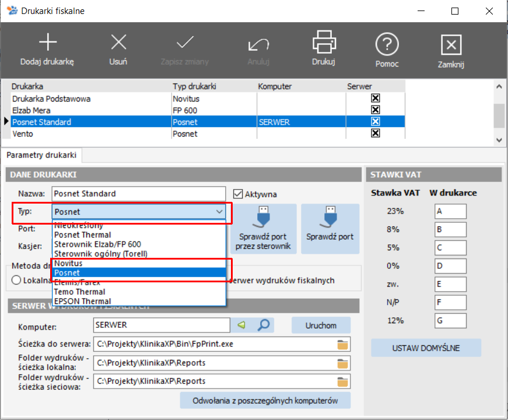Screen dimensions: 508x420
Task: Collapse the Typ dropdown arrow
Action: click(x=219, y=212)
